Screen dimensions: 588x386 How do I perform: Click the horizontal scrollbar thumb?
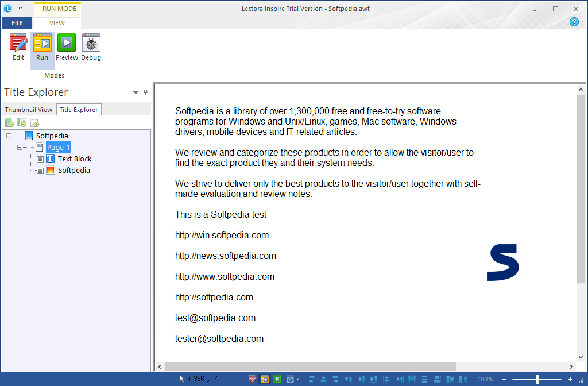click(x=310, y=366)
